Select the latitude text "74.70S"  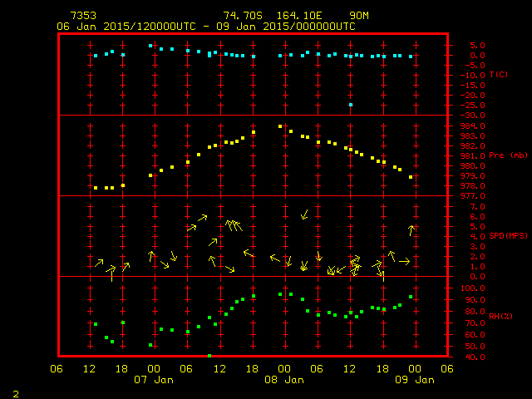click(243, 16)
